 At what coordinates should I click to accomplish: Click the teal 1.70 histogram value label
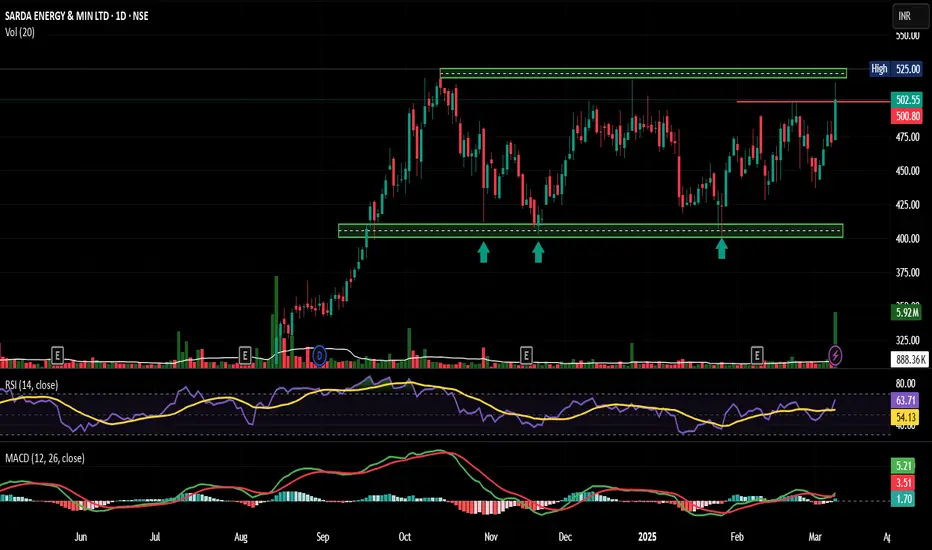pos(903,499)
